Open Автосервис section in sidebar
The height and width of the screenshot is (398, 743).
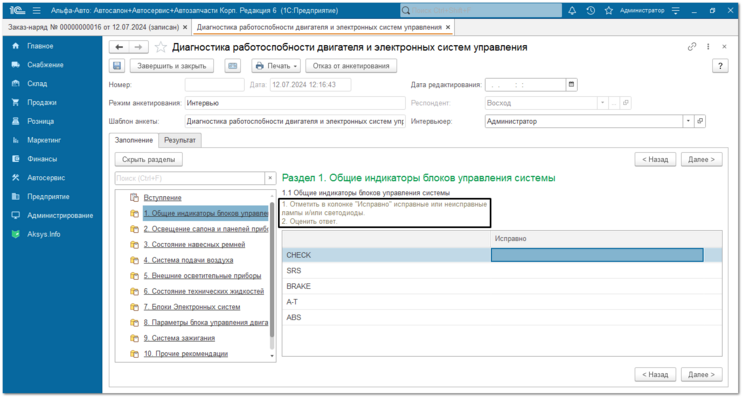(46, 178)
